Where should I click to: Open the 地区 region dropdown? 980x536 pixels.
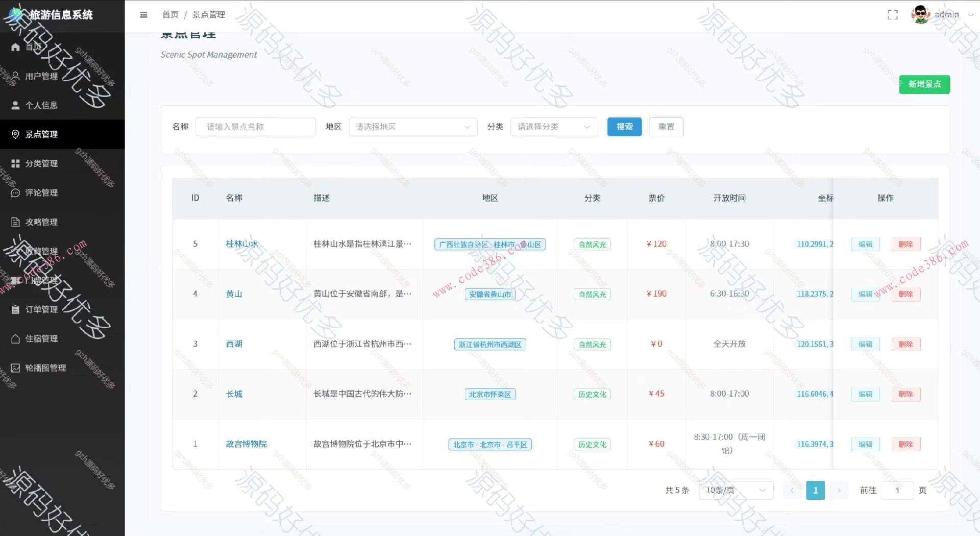point(412,127)
